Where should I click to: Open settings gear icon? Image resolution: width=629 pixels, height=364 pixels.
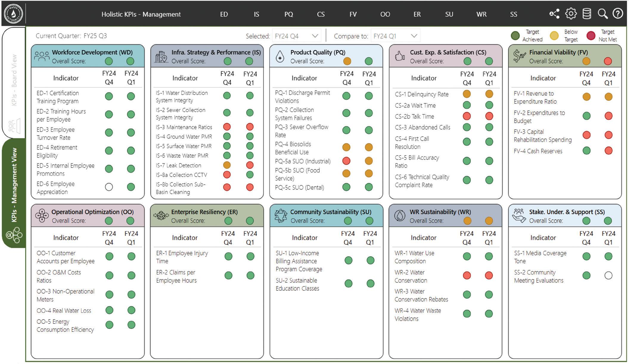tap(571, 14)
